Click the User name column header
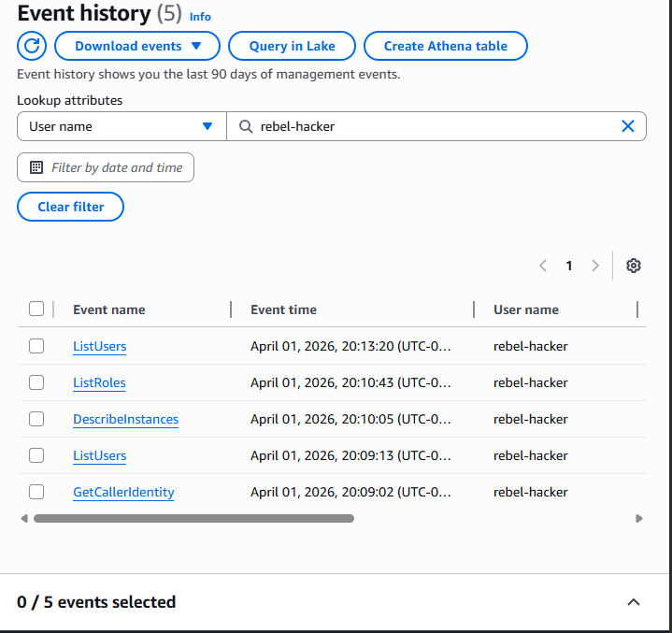This screenshot has width=672, height=633. click(526, 309)
